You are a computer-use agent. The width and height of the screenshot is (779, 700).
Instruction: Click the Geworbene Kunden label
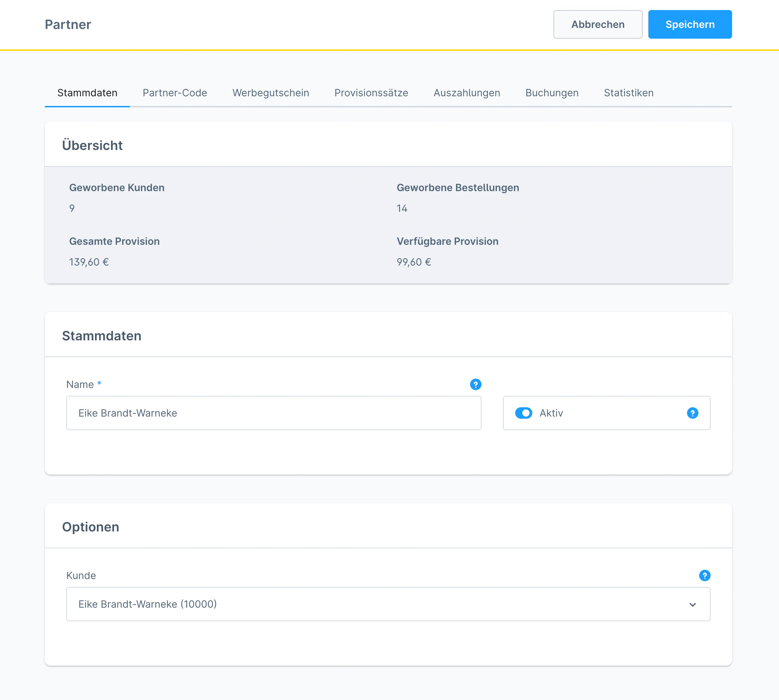pos(117,188)
